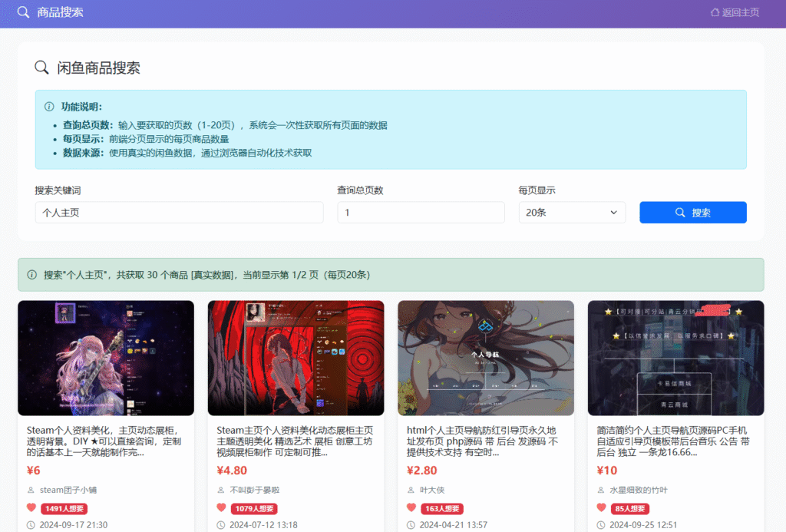786x532 pixels.
Task: Click the ¥10 price
Action: click(x=606, y=471)
